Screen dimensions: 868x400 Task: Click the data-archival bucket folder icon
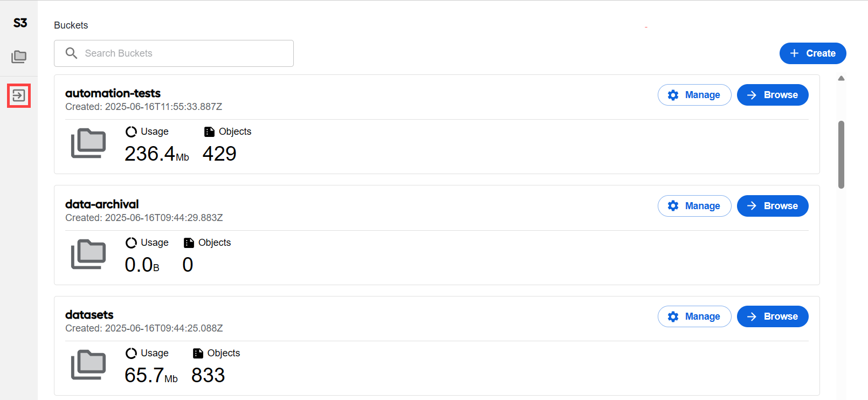coord(88,254)
